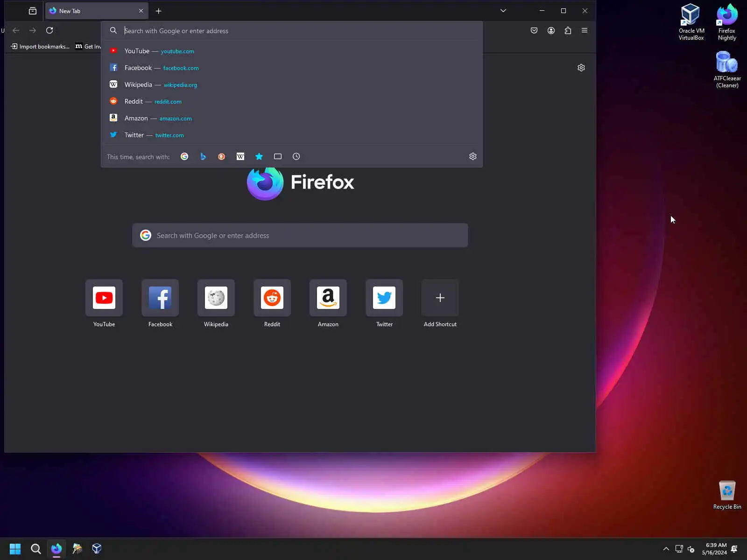Screen dimensions: 747x560
Task: Select ATFCleaear (Cleaner) desktop icon
Action: [x=727, y=70]
